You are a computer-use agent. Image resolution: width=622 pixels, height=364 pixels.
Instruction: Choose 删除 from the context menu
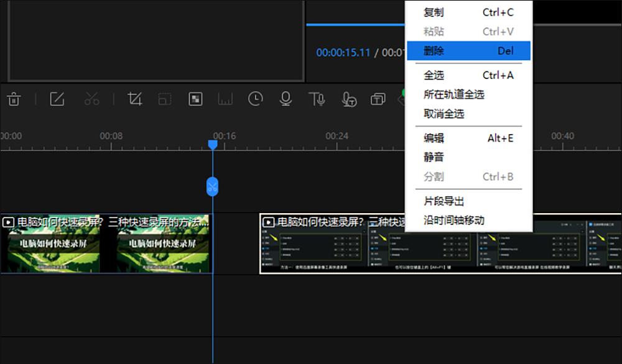coord(435,51)
